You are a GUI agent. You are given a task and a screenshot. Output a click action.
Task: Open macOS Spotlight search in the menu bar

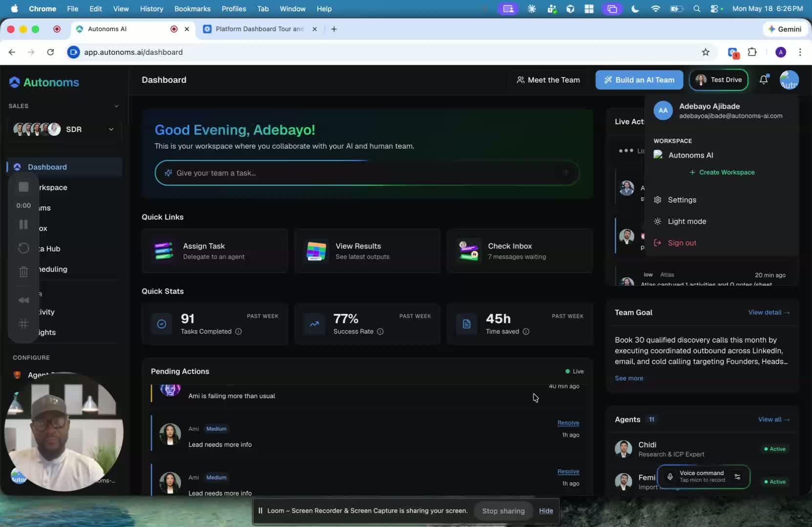click(697, 9)
